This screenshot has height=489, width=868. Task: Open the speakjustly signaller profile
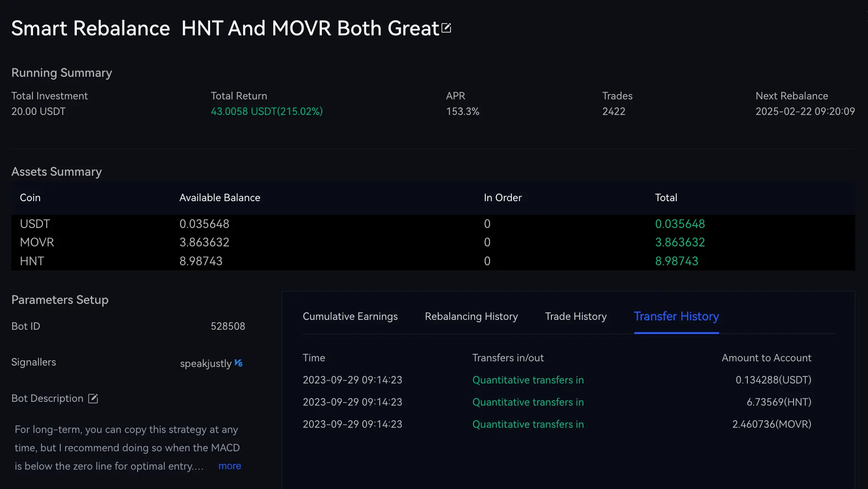[x=205, y=364]
